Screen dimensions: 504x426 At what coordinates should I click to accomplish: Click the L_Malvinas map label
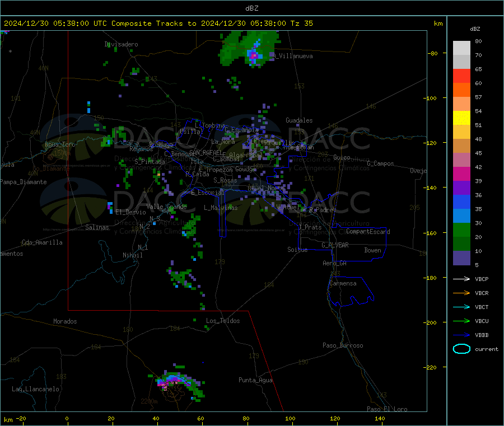(221, 208)
